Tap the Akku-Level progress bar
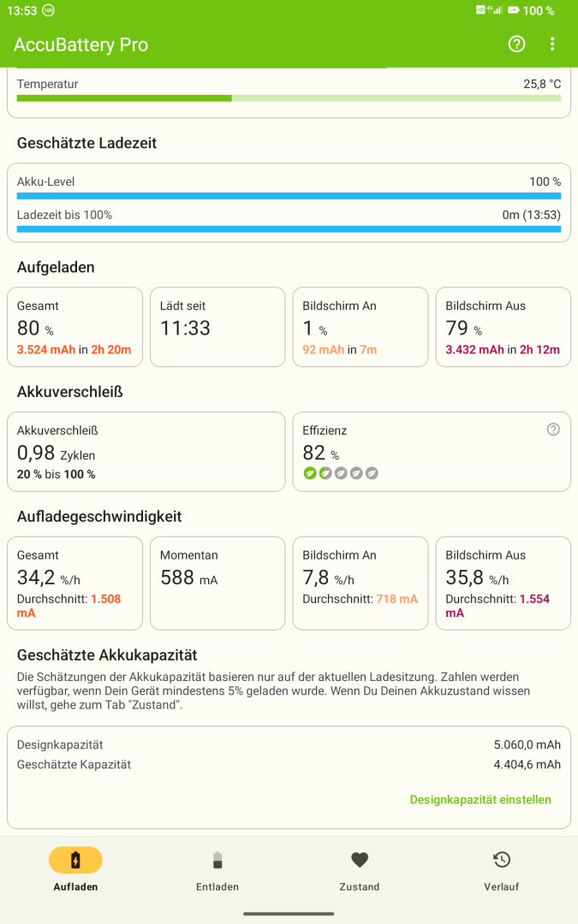This screenshot has width=578, height=924. [x=289, y=196]
